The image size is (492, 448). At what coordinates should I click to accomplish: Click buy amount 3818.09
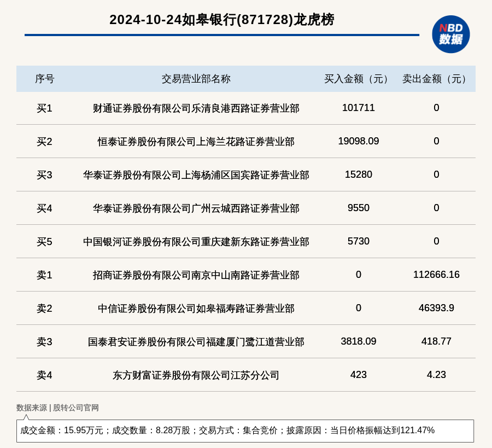click(358, 341)
